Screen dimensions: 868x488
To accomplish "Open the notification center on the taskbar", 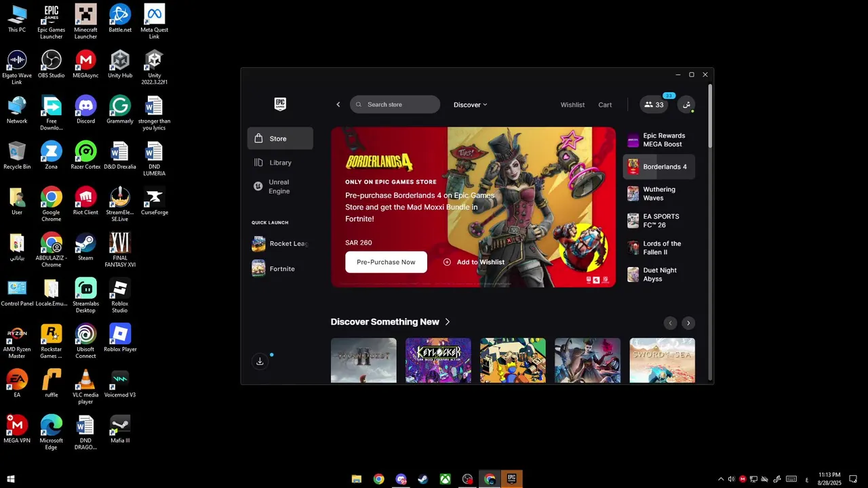I will tap(853, 479).
